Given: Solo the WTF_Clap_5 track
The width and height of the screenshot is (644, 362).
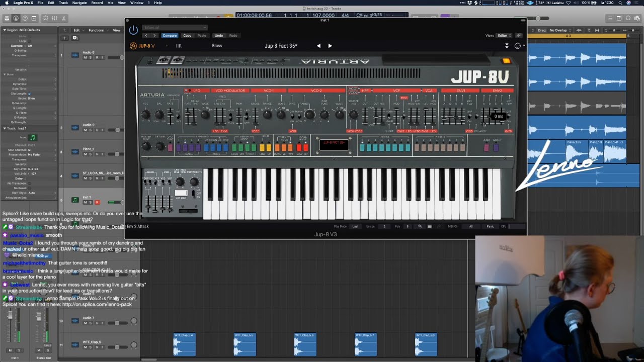Looking at the screenshot, I should [x=91, y=347].
